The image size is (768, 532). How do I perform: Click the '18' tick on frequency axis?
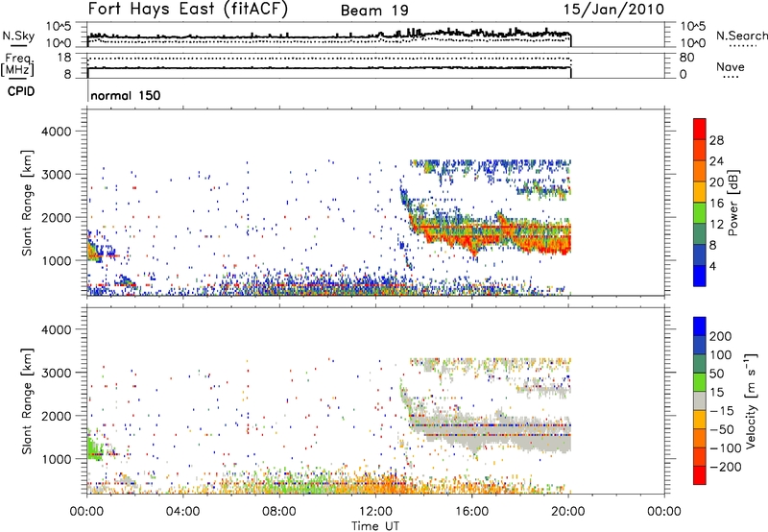[63, 58]
